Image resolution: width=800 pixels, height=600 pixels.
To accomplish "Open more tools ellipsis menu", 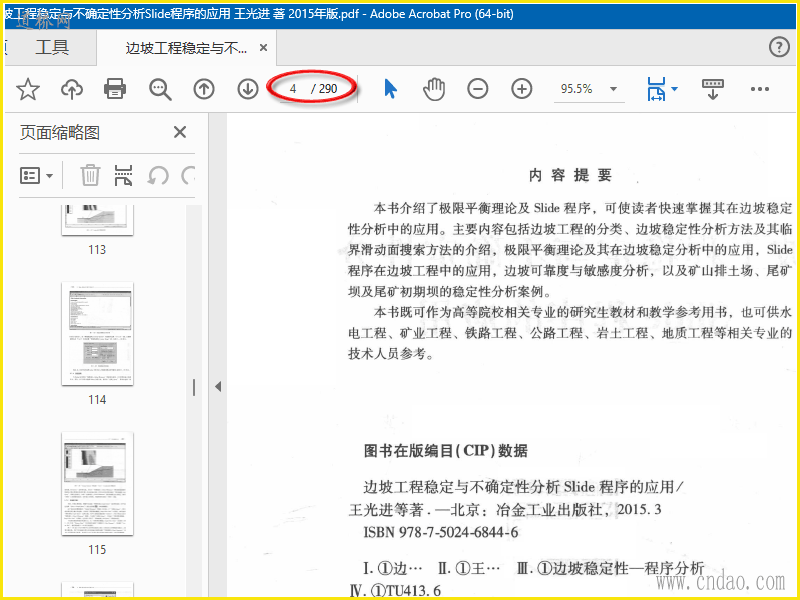I will (760, 89).
